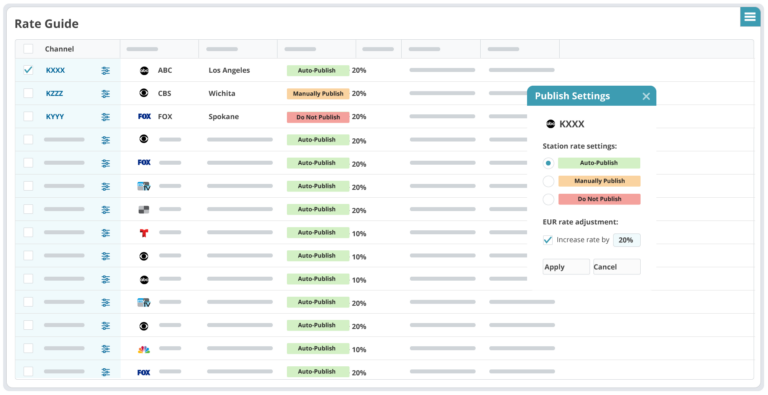Click NBC peacock logo in table
The height and width of the screenshot is (395, 768).
coord(144,349)
